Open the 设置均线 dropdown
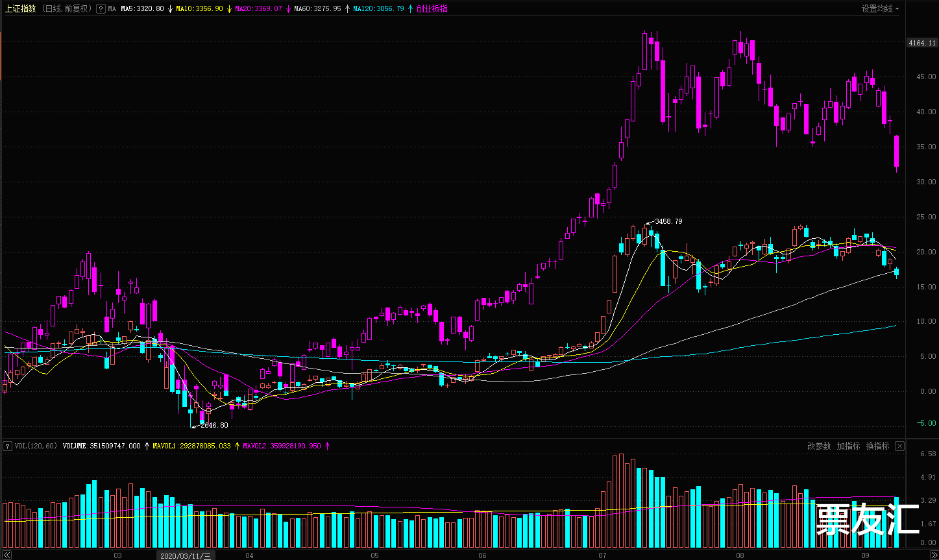The height and width of the screenshot is (560, 939). [881, 9]
